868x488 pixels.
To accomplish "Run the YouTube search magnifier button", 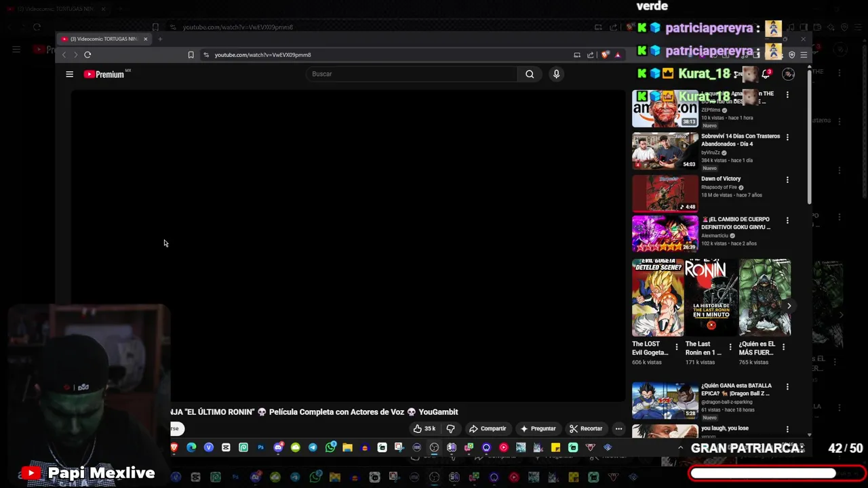I will (x=530, y=74).
